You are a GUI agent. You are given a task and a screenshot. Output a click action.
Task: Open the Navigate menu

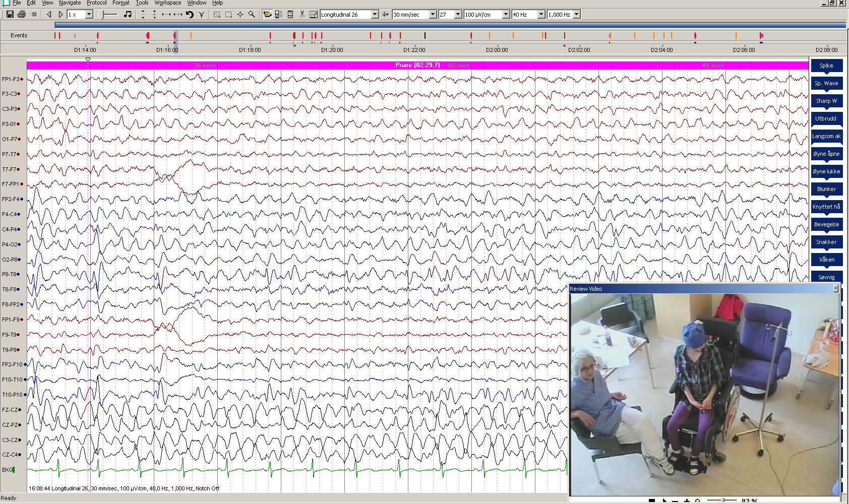(70, 3)
